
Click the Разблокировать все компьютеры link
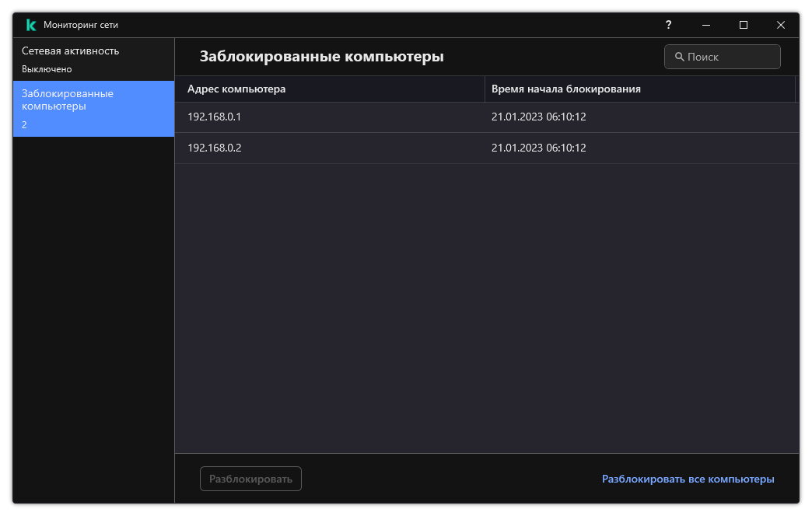(688, 479)
